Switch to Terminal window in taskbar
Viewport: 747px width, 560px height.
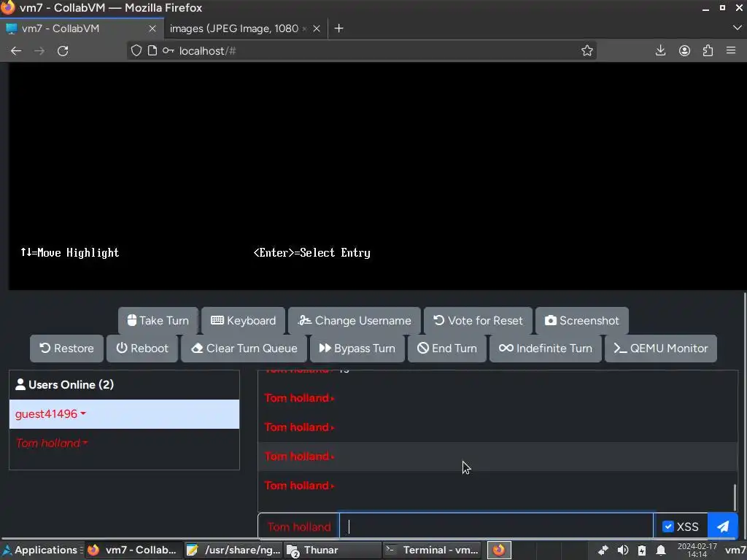click(433, 550)
